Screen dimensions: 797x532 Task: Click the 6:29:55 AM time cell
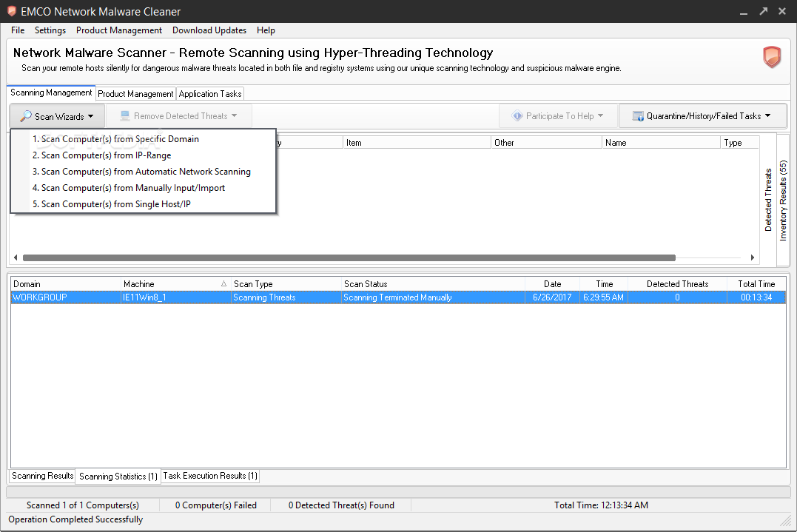click(604, 297)
